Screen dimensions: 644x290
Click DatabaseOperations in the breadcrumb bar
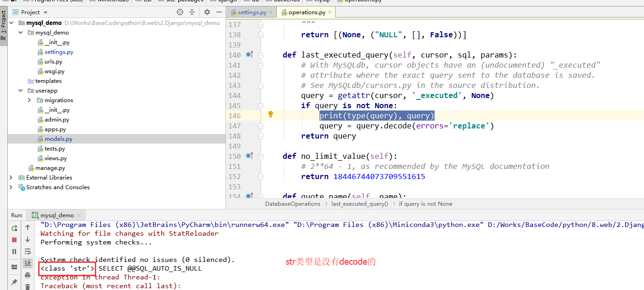(x=292, y=204)
